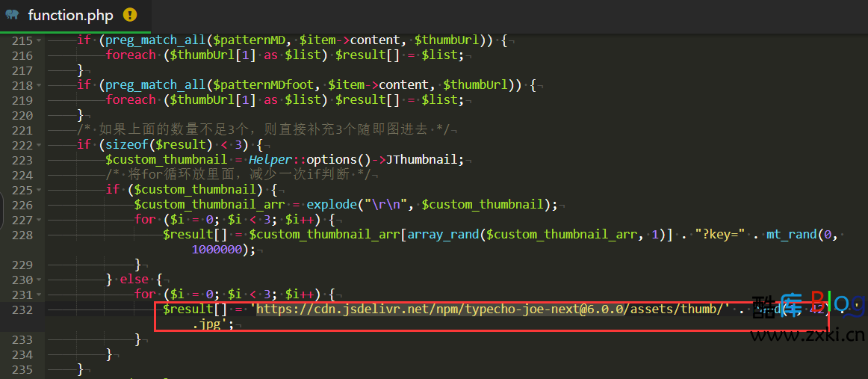Fold the if block at line 218
The image size is (868, 379).
[39, 85]
